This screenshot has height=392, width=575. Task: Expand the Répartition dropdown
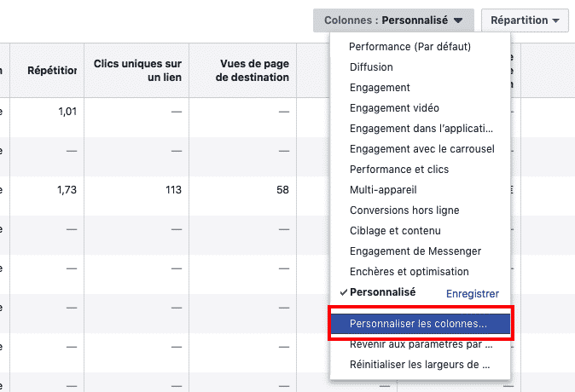(525, 20)
